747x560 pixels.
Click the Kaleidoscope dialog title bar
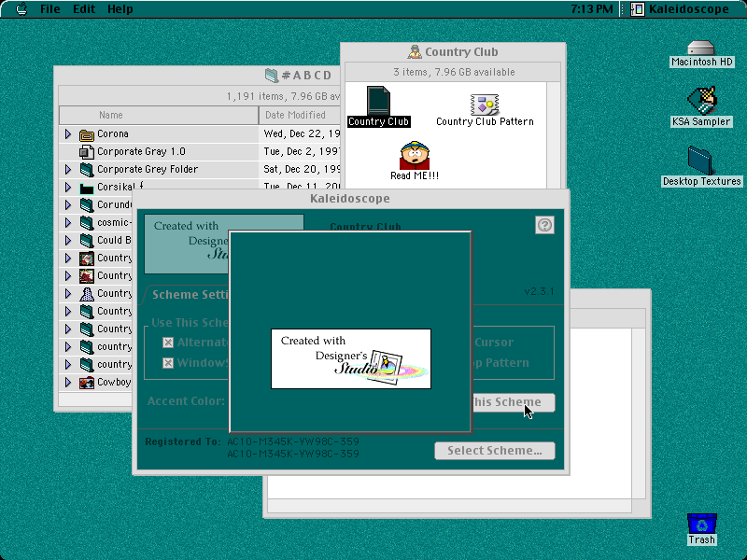click(x=351, y=199)
